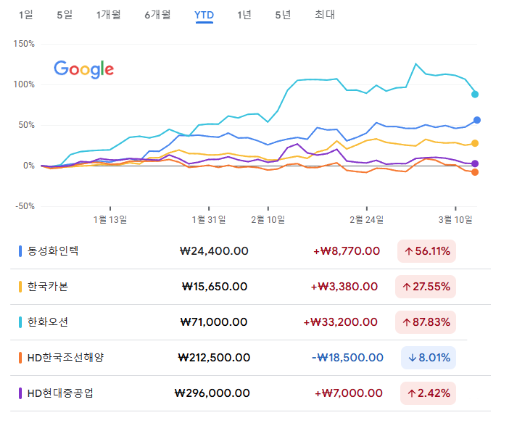The image size is (515, 426).
Task: Select the 1일 time range tab
Action: coord(26,15)
